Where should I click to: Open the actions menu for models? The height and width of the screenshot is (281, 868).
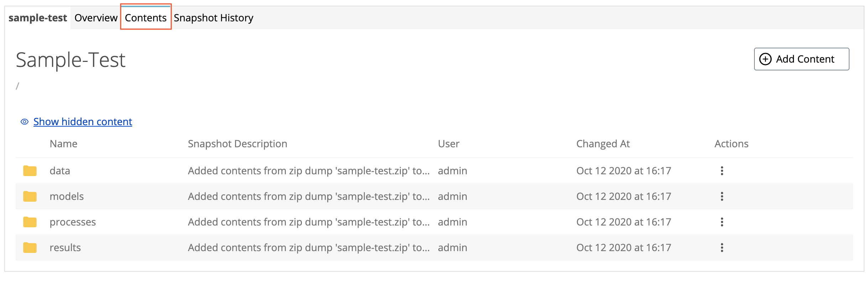click(x=722, y=196)
